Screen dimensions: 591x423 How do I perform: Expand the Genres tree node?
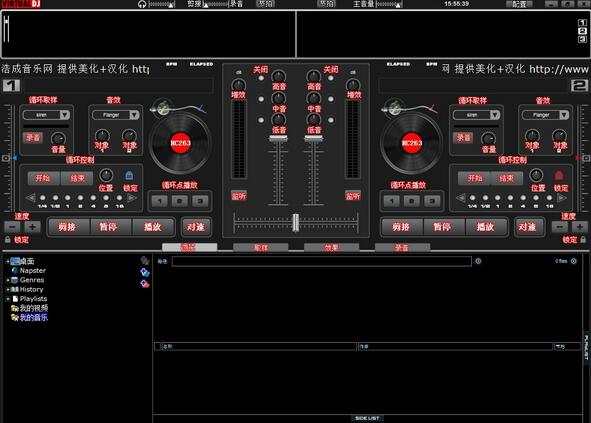point(8,280)
